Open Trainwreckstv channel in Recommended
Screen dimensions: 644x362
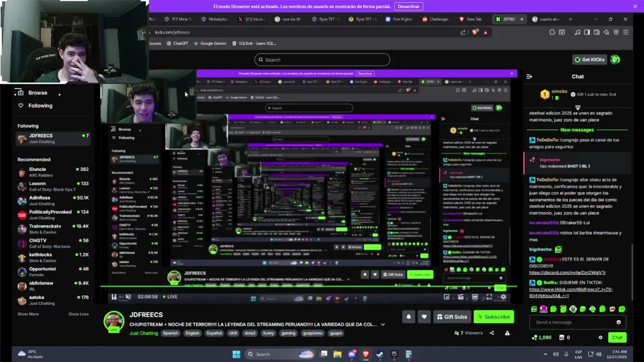tap(53, 229)
